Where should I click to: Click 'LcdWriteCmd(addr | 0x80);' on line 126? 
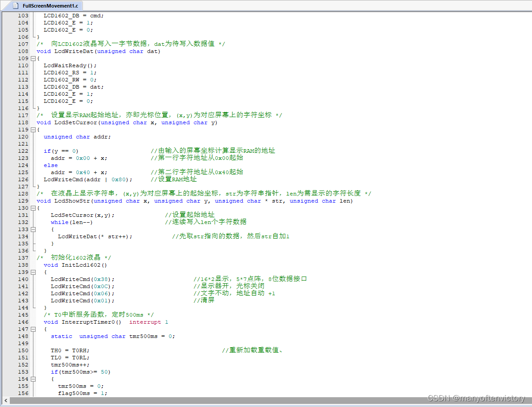(88, 179)
